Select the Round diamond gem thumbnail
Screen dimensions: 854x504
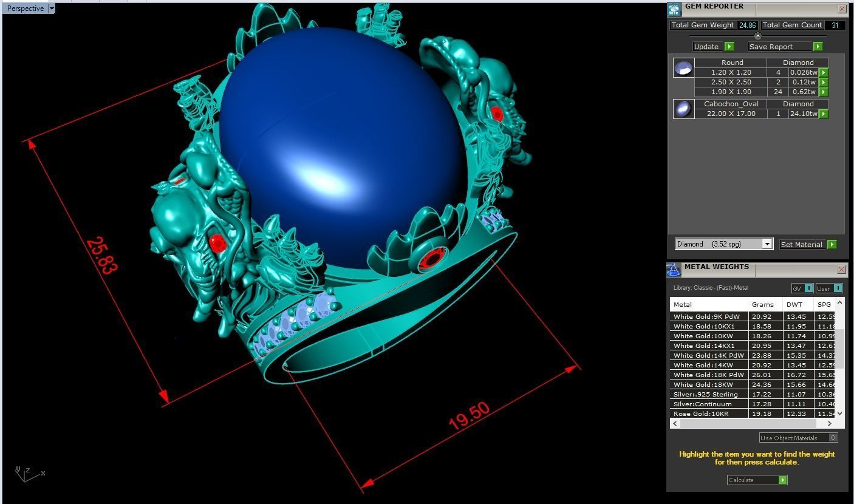[x=683, y=68]
